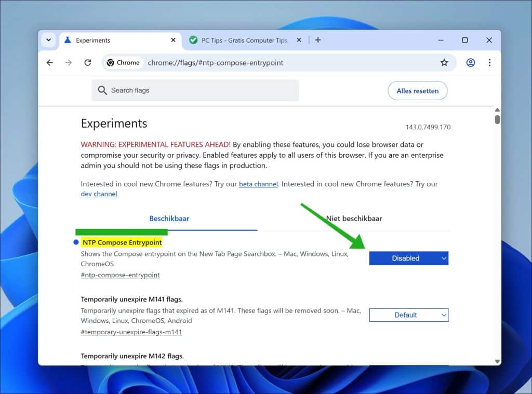
Task: Open a new tab with the plus button
Action: click(318, 40)
